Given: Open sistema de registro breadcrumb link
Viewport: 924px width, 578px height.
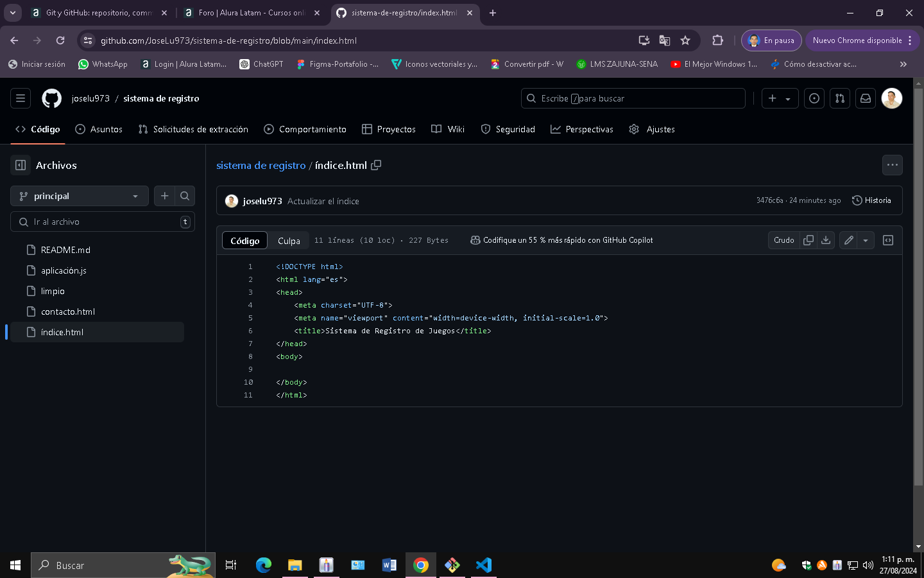Looking at the screenshot, I should [261, 165].
